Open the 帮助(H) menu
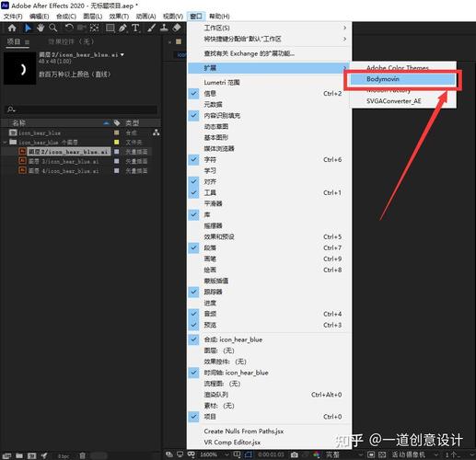Screen dimensions: 476x460 tap(219, 17)
